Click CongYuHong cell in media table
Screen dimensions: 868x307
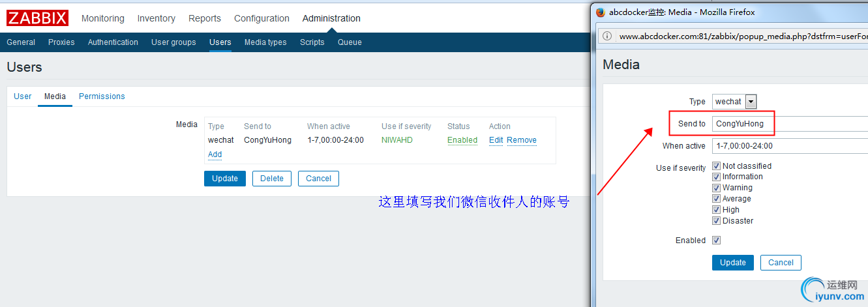pyautogui.click(x=267, y=140)
